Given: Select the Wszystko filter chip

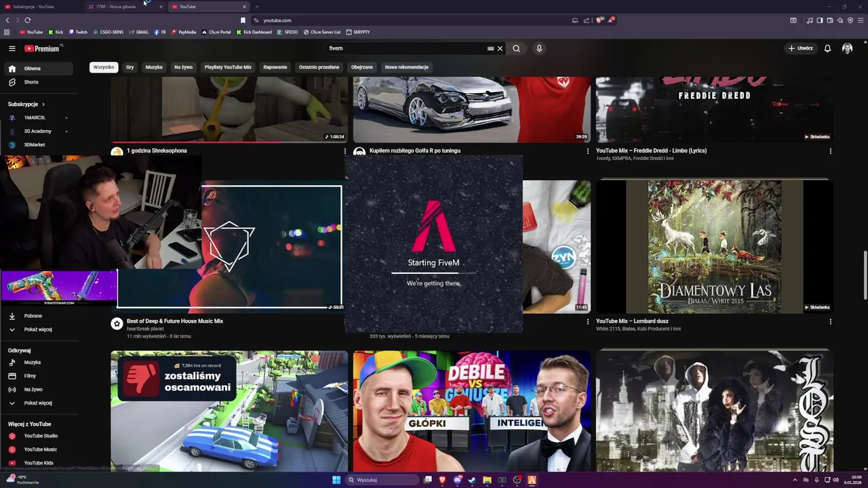Looking at the screenshot, I should (104, 67).
